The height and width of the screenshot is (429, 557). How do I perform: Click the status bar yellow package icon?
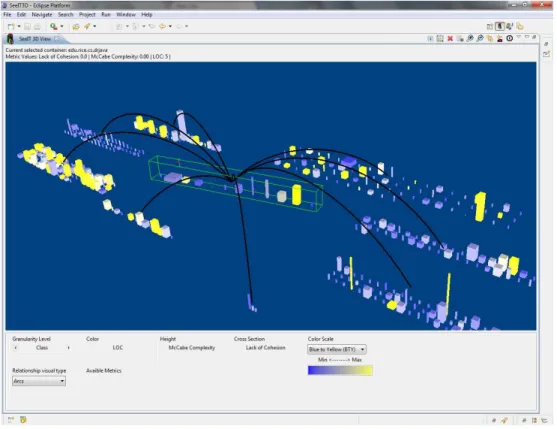tap(23, 420)
